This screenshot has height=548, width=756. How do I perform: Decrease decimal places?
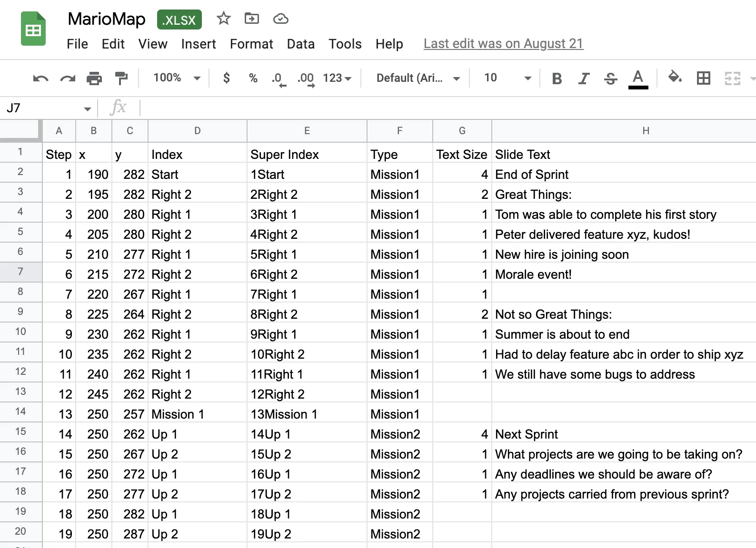(x=279, y=79)
